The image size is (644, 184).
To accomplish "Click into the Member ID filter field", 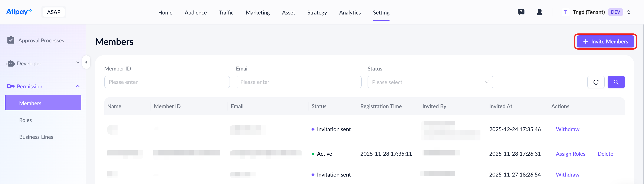I will click(167, 82).
